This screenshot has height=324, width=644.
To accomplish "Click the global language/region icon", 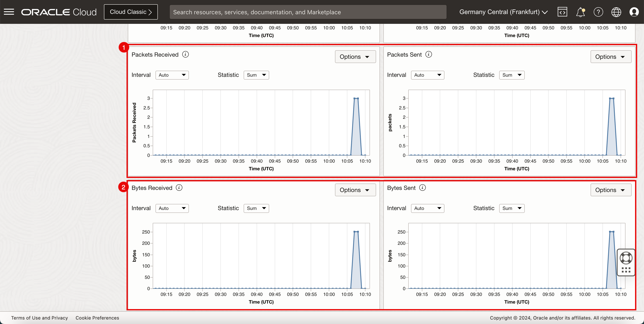I will coord(617,12).
